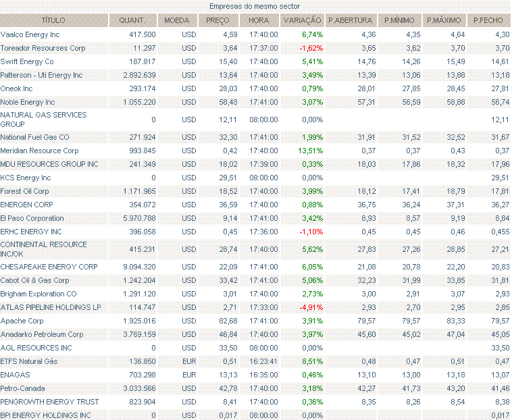This screenshot has height=420, width=512.
Task: Click the Swift Energy Co title
Action: coord(27,61)
